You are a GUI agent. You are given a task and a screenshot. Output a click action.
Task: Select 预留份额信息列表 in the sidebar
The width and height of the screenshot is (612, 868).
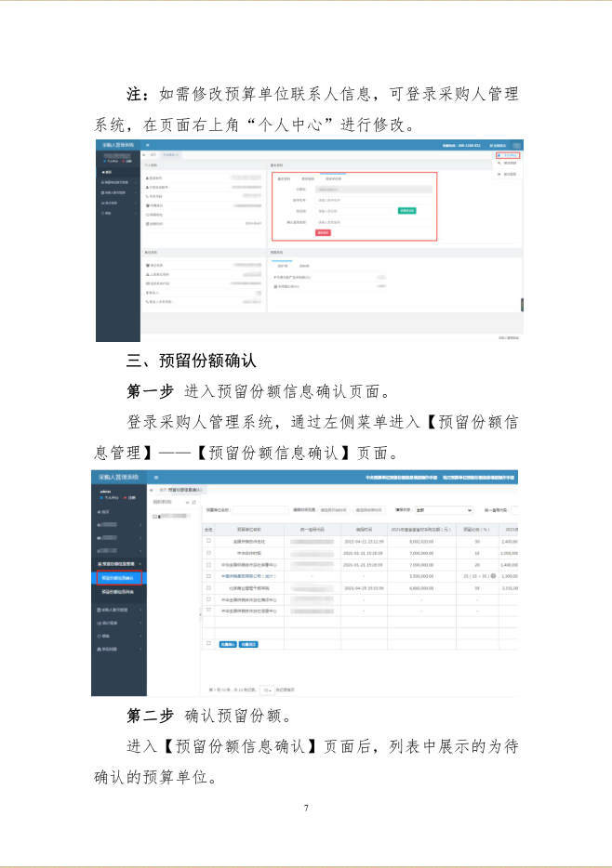[117, 592]
